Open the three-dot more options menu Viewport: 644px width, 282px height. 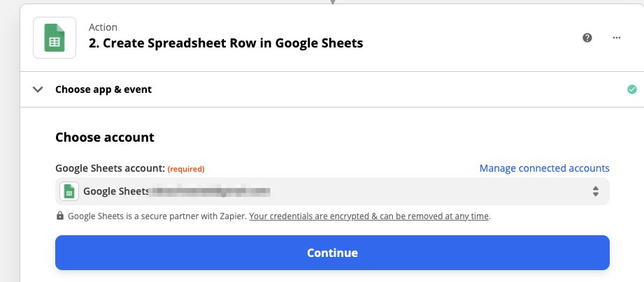click(616, 38)
